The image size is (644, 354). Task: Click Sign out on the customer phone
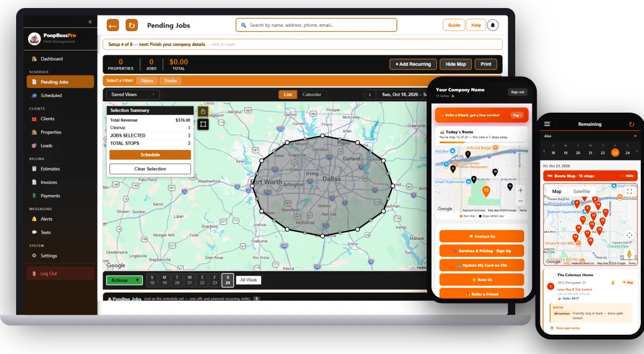pyautogui.click(x=517, y=92)
